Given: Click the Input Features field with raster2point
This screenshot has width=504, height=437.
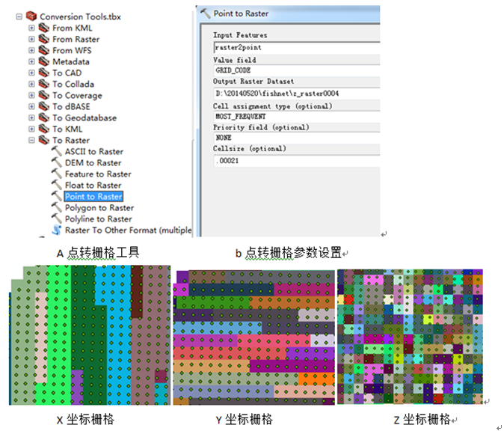Looking at the screenshot, I should click(297, 48).
